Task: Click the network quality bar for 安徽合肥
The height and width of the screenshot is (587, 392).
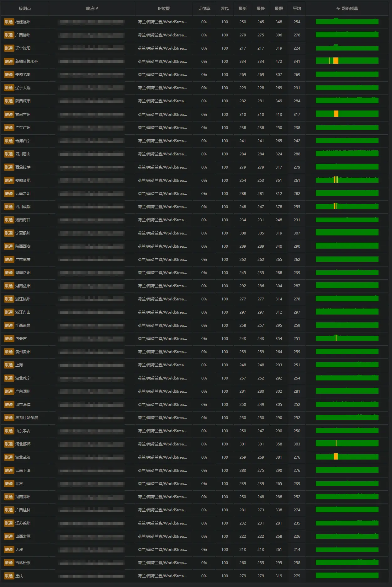Action: coord(347,180)
